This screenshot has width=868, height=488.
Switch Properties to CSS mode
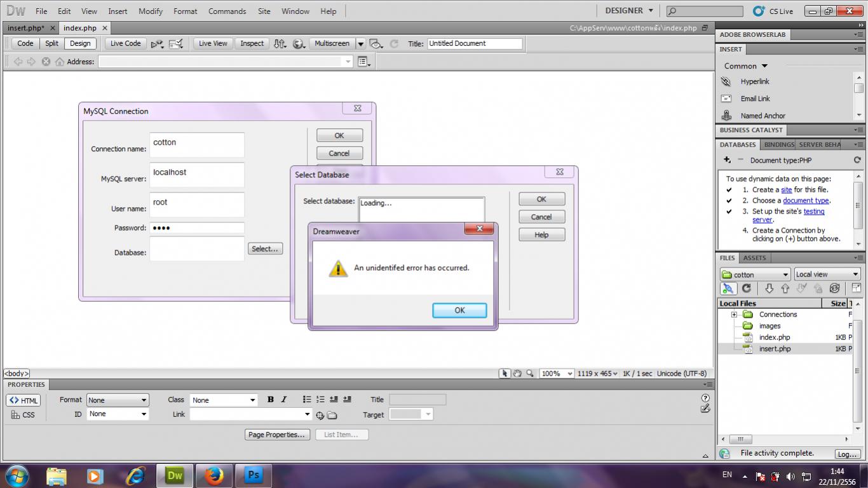pyautogui.click(x=24, y=415)
